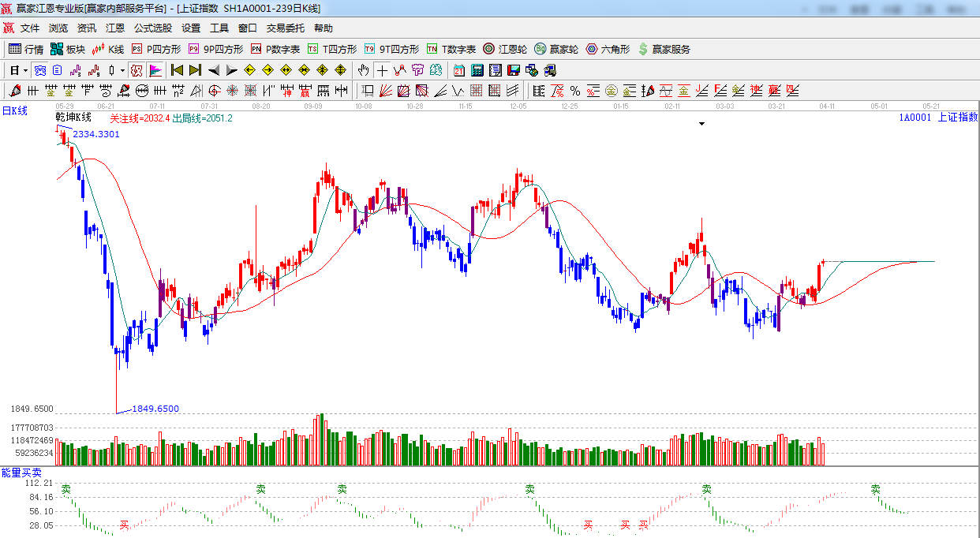Toggle the highlighted first chart-mode button

[x=39, y=70]
